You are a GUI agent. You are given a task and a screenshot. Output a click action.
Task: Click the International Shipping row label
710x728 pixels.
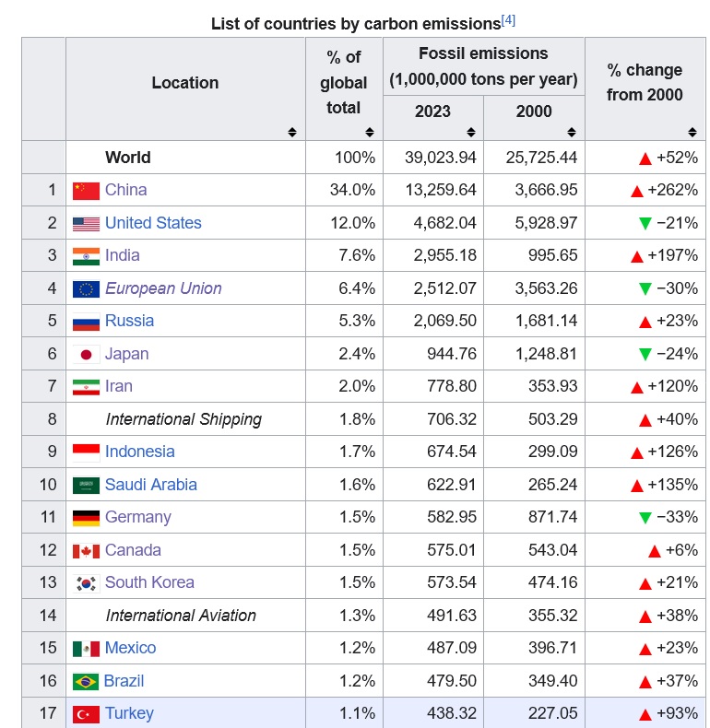point(183,419)
